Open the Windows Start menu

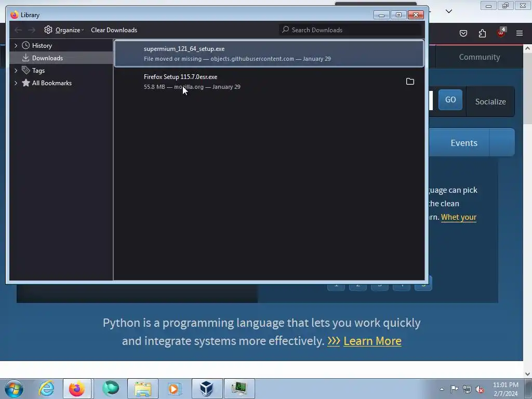[x=14, y=389]
